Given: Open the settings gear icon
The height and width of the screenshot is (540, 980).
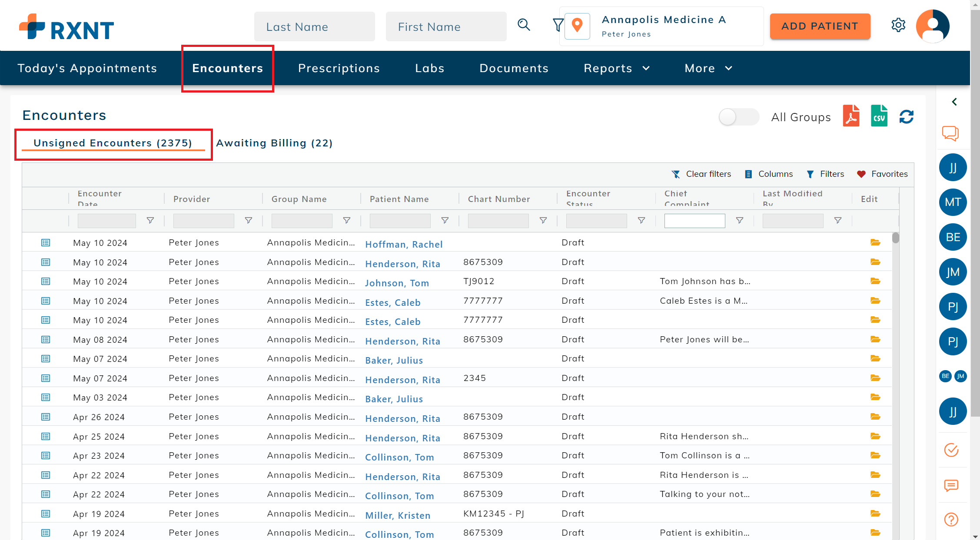Looking at the screenshot, I should 898,25.
